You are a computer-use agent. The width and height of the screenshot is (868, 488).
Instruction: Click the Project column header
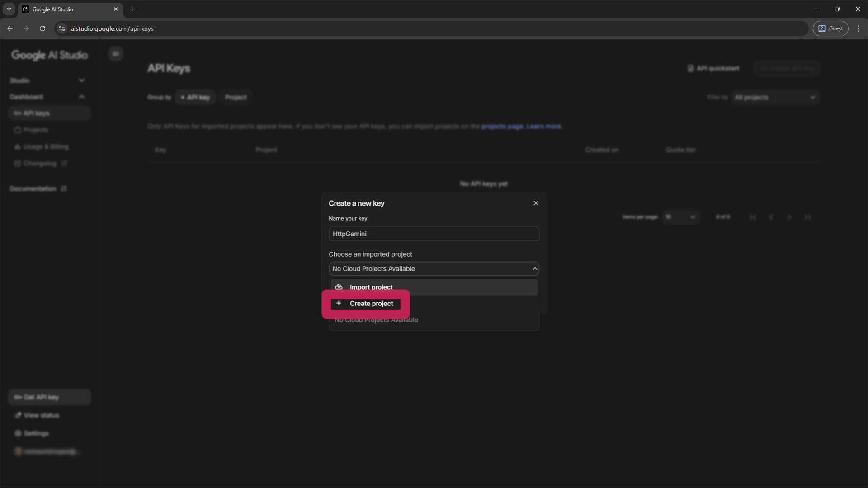click(266, 150)
